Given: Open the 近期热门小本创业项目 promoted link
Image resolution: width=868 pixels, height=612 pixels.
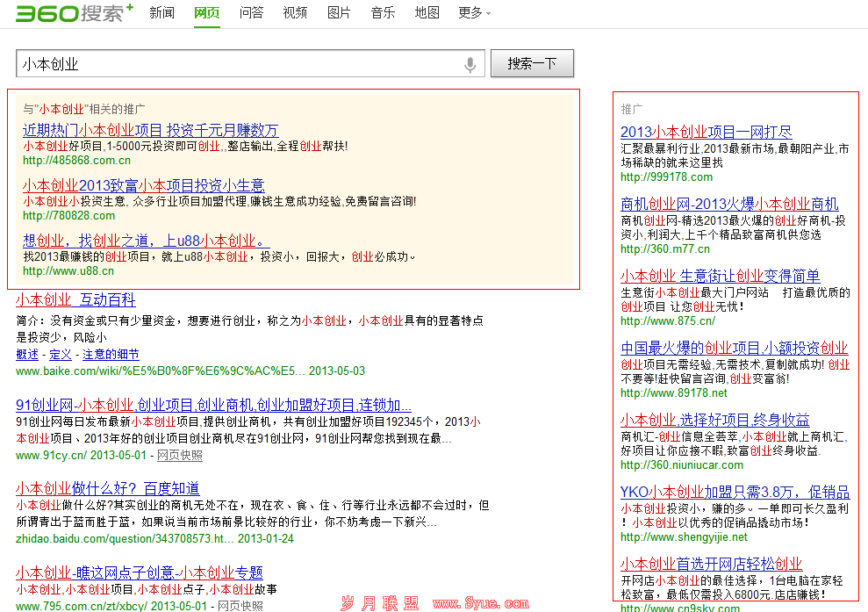Looking at the screenshot, I should click(150, 130).
